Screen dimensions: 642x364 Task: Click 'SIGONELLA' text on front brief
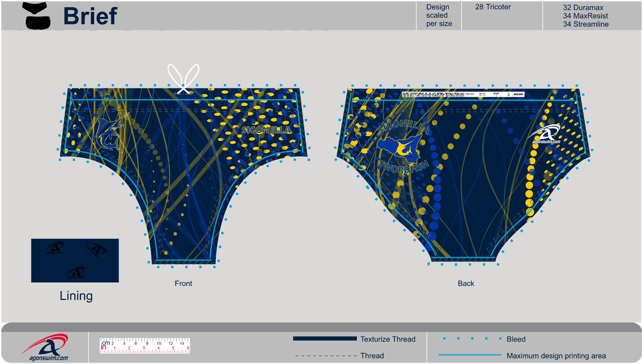click(267, 130)
